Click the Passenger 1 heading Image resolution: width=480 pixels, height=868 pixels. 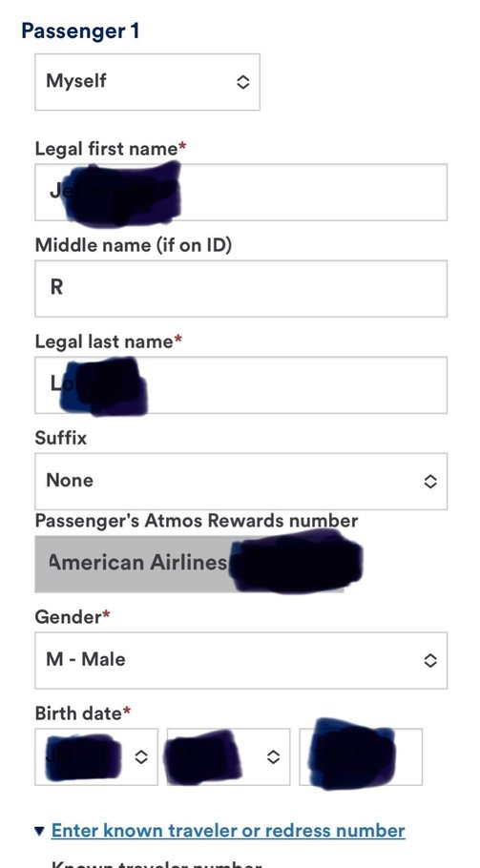click(80, 31)
